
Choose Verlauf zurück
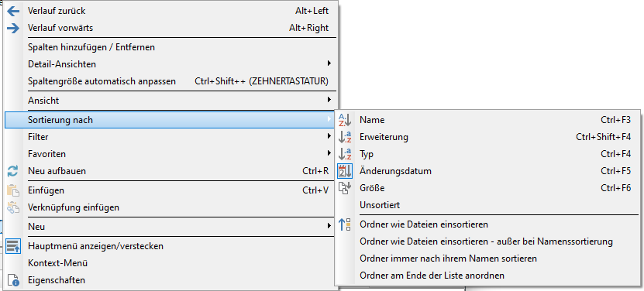(x=170, y=11)
